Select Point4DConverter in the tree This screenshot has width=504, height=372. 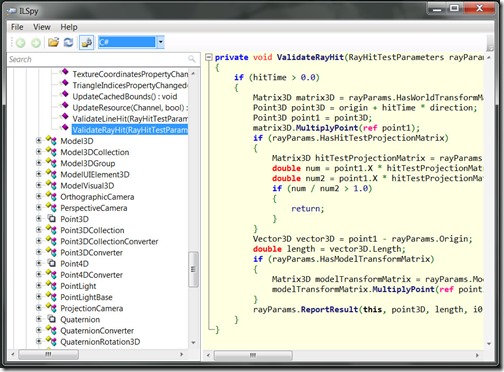click(x=91, y=275)
